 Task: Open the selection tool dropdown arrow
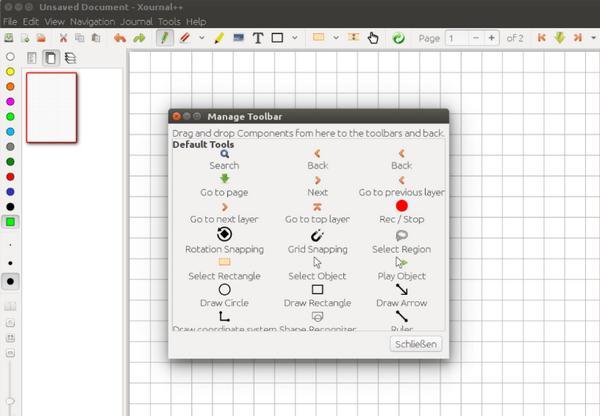[336, 38]
